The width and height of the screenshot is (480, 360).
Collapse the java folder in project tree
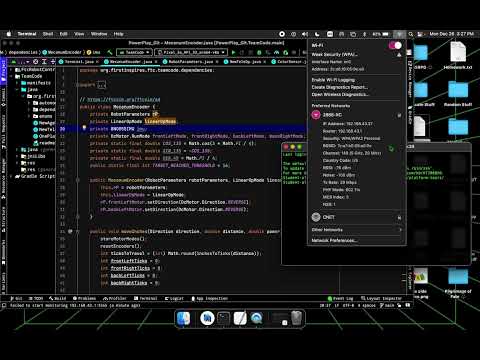[17, 90]
